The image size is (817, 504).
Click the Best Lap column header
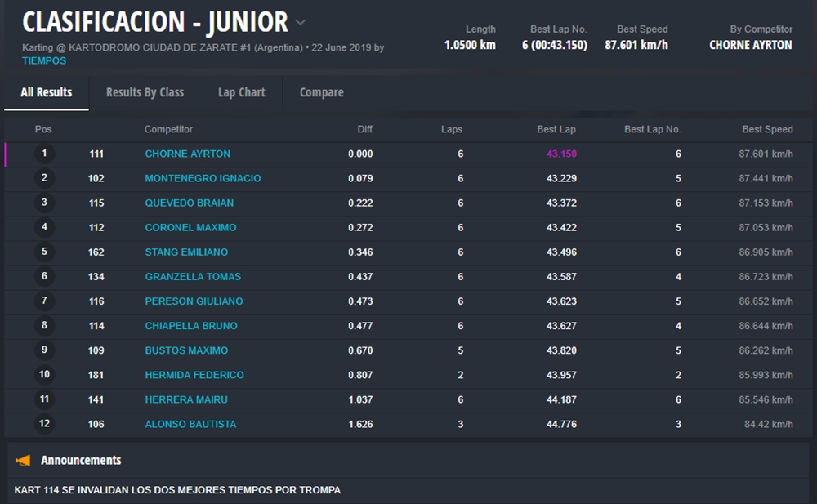[x=556, y=129]
